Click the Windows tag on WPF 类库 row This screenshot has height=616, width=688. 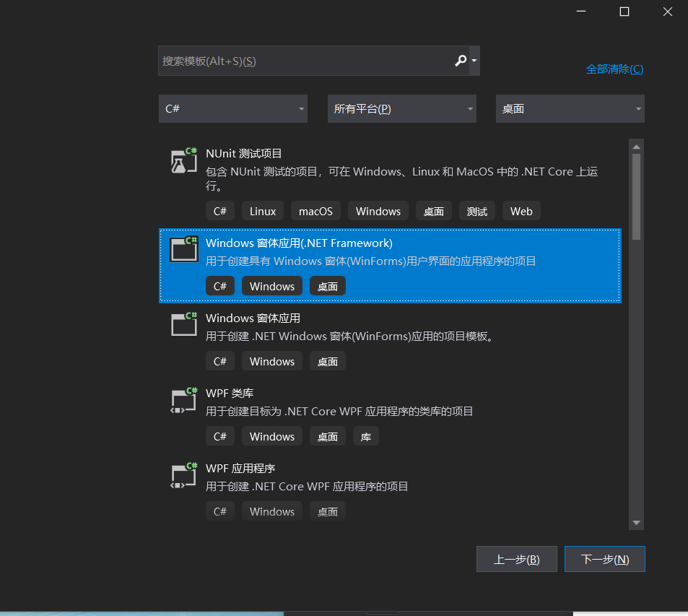[x=272, y=436]
